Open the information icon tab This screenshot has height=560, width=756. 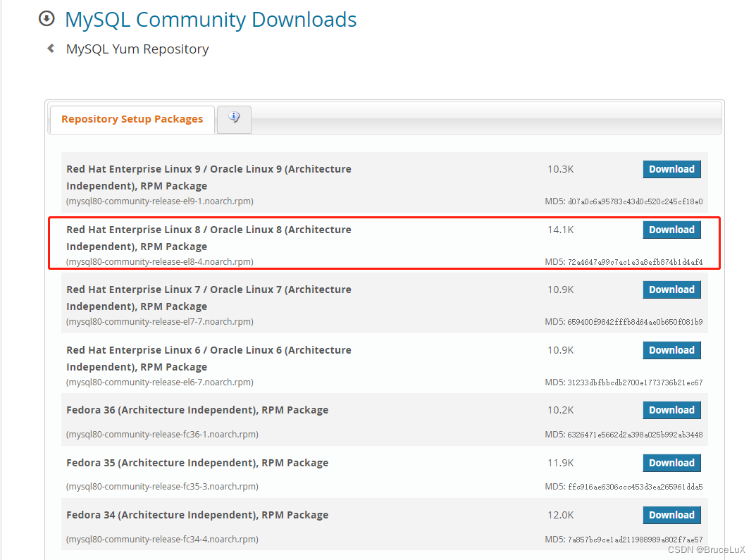click(234, 118)
